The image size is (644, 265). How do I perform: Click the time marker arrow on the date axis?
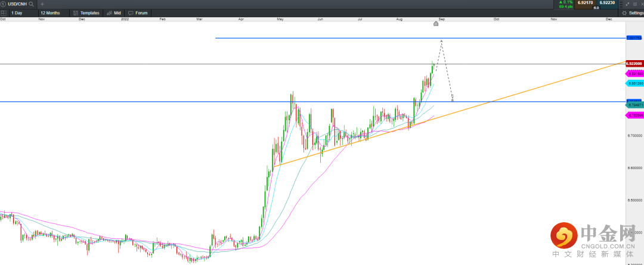pos(436,23)
